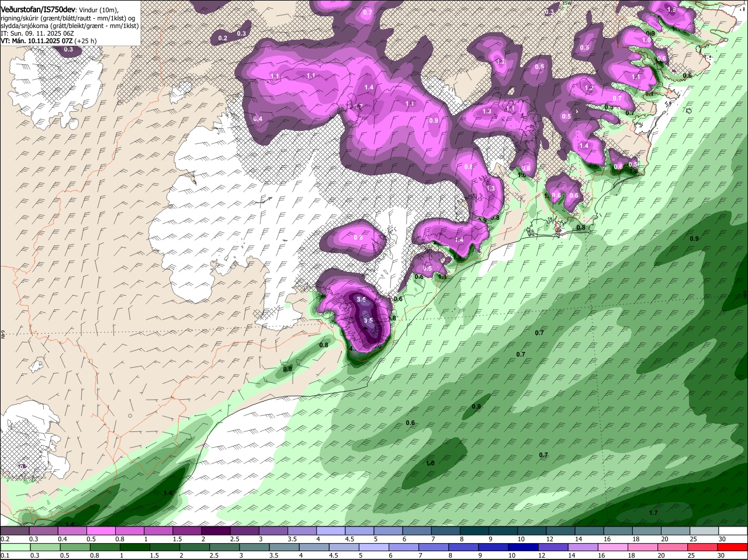Select upper legend dark teal swatch 9–10
Screen dimensions: 748x560
click(x=504, y=531)
